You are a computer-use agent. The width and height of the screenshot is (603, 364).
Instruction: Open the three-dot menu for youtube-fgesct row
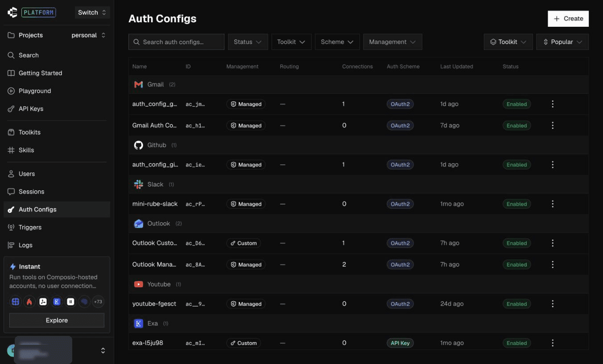(553, 304)
